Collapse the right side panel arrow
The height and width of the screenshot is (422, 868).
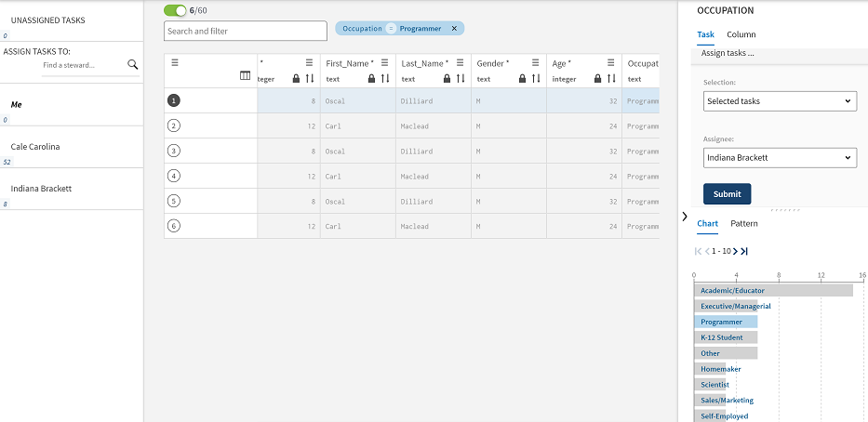pos(685,217)
